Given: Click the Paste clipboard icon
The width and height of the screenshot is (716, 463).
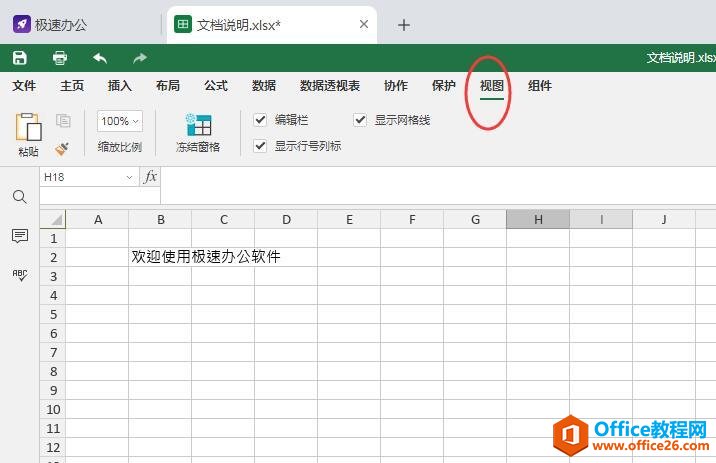Looking at the screenshot, I should (x=28, y=127).
